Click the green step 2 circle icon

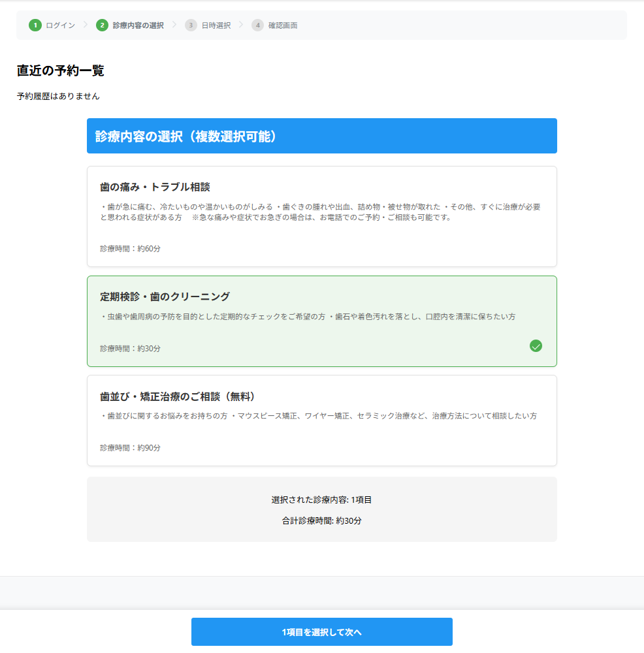[102, 25]
